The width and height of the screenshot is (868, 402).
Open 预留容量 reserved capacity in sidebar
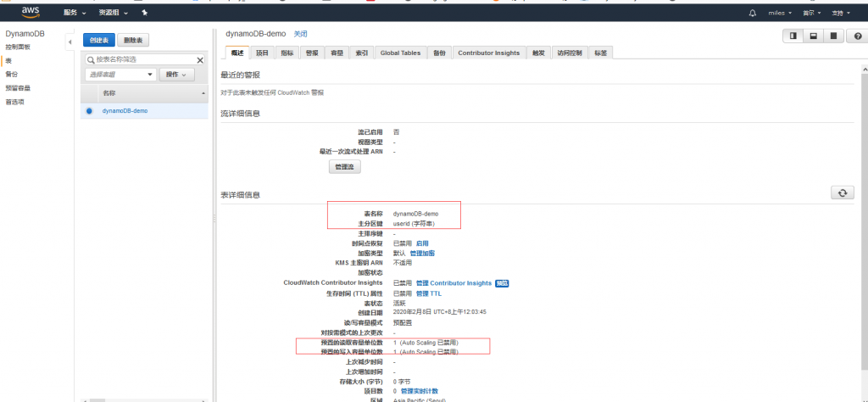(18, 87)
